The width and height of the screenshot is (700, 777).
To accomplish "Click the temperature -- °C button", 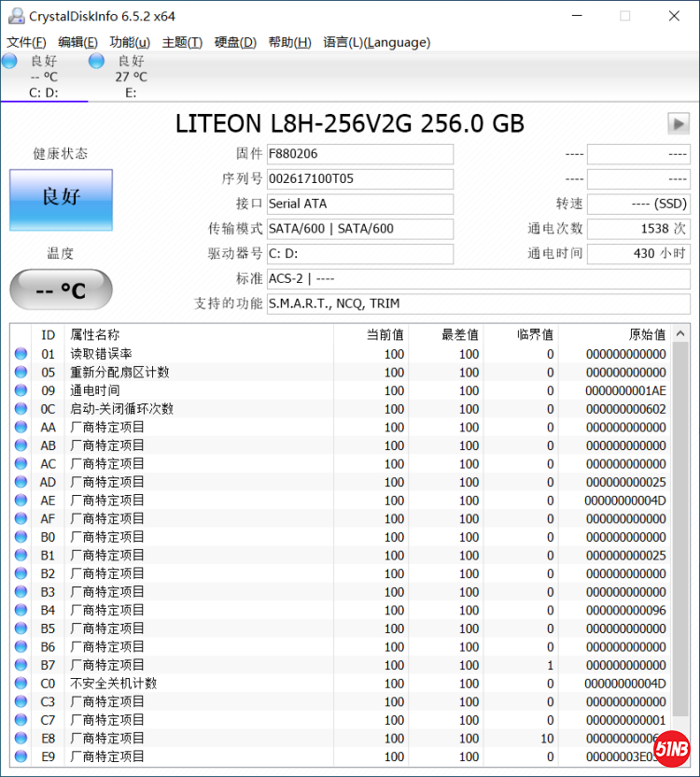I will 61,290.
